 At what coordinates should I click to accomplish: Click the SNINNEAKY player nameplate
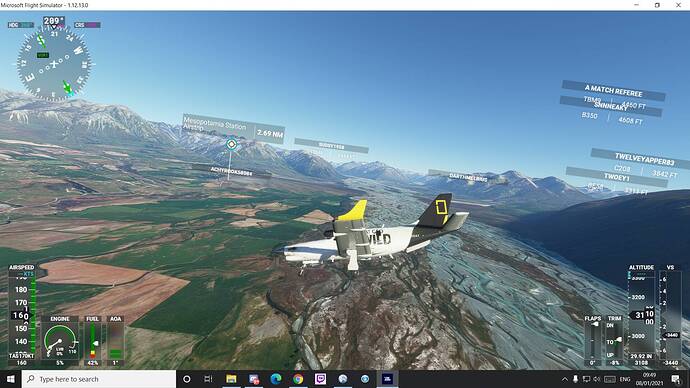click(x=611, y=106)
